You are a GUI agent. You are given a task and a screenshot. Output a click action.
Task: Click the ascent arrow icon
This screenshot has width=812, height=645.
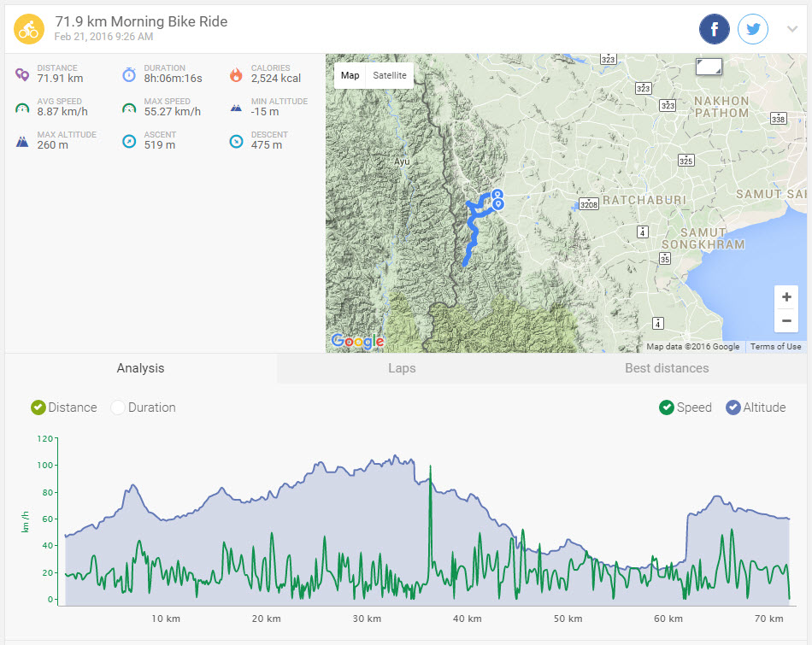[x=129, y=141]
